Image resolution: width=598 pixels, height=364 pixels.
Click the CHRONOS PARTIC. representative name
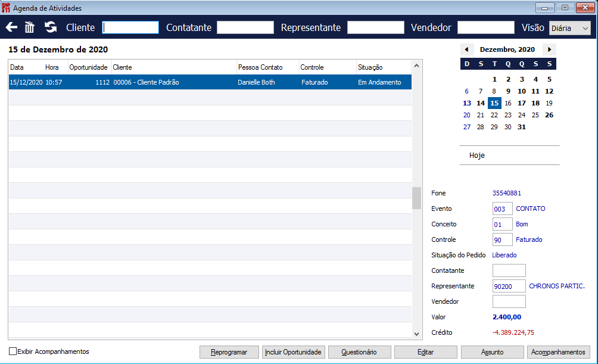click(x=557, y=286)
